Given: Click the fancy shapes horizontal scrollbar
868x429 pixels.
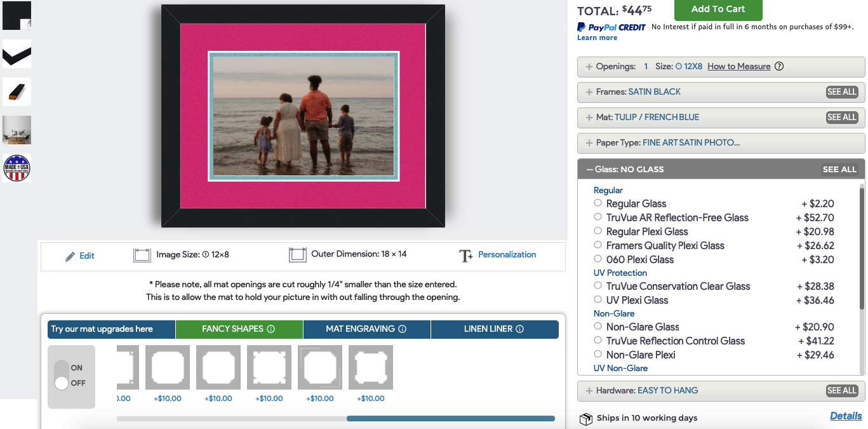Looking at the screenshot, I should [x=450, y=418].
